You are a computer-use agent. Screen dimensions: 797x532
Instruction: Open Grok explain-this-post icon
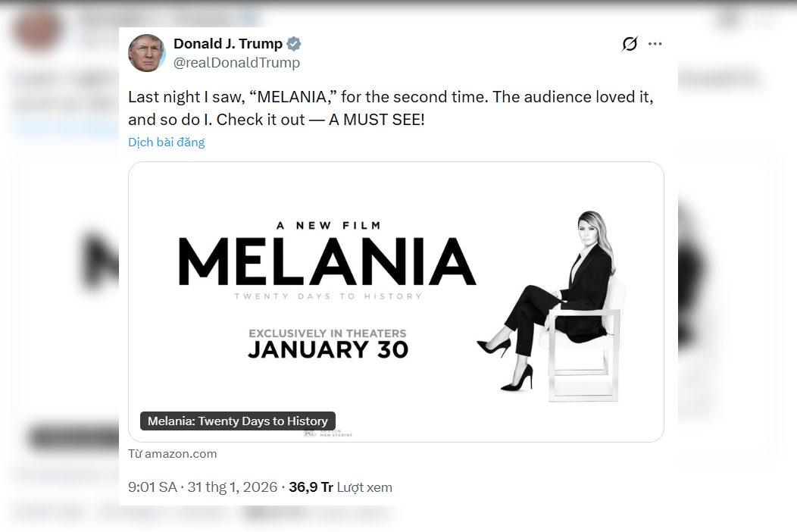pyautogui.click(x=630, y=44)
